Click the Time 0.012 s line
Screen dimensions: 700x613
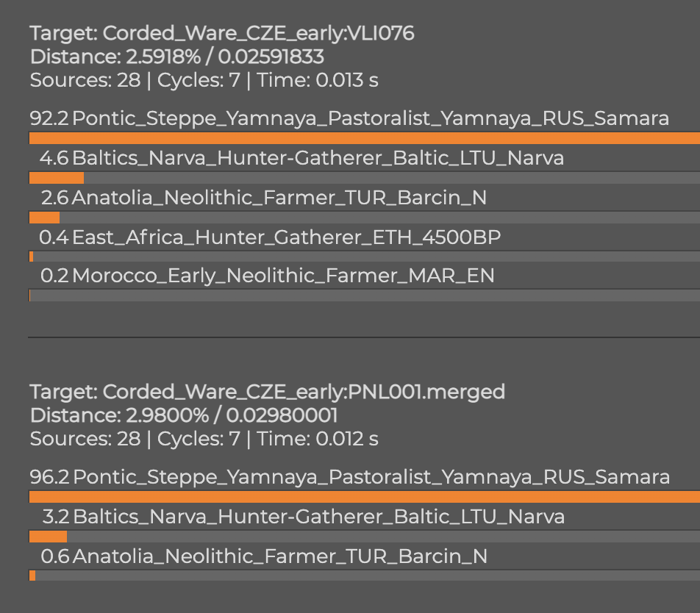point(204,439)
